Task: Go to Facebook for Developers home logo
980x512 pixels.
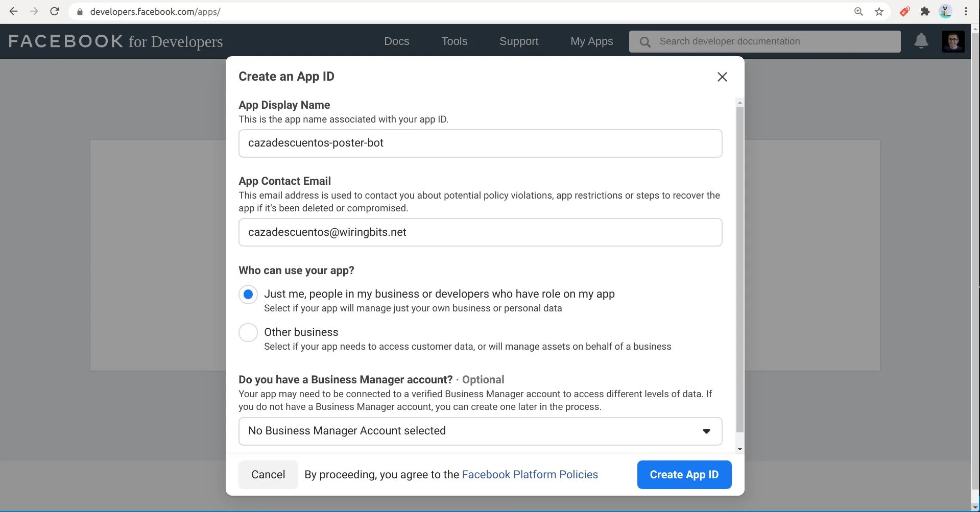Action: coord(115,41)
